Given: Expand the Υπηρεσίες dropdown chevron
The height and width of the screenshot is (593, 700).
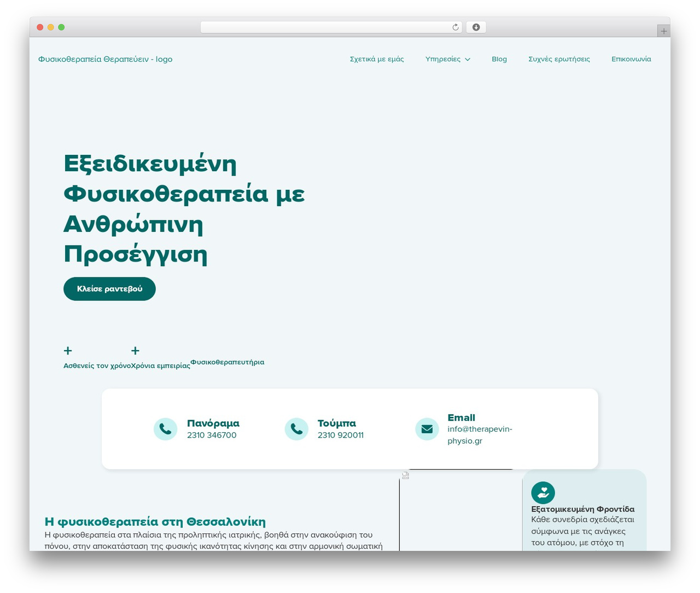Looking at the screenshot, I should click(x=468, y=60).
